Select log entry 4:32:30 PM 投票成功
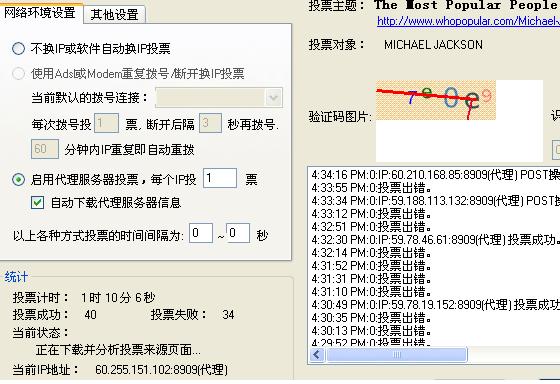This screenshot has width=560, height=384. [435, 240]
